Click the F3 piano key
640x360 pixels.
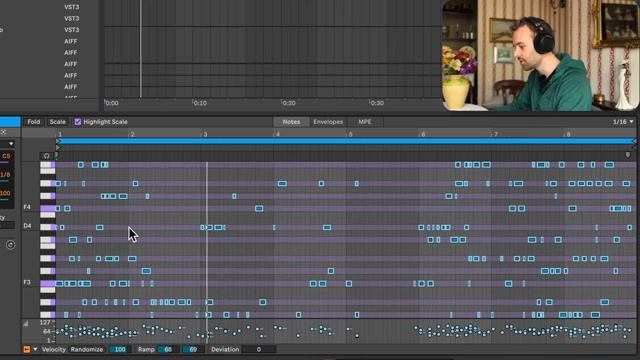pos(47,283)
